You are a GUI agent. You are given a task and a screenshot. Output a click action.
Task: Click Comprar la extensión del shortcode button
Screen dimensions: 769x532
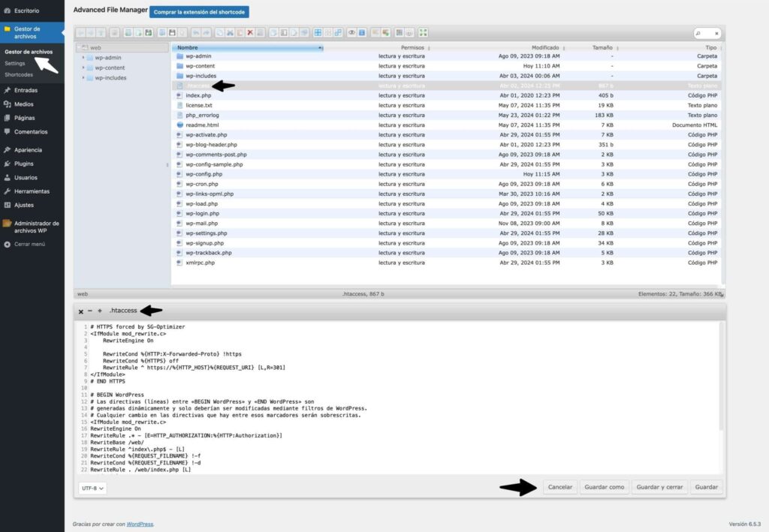[x=199, y=12]
